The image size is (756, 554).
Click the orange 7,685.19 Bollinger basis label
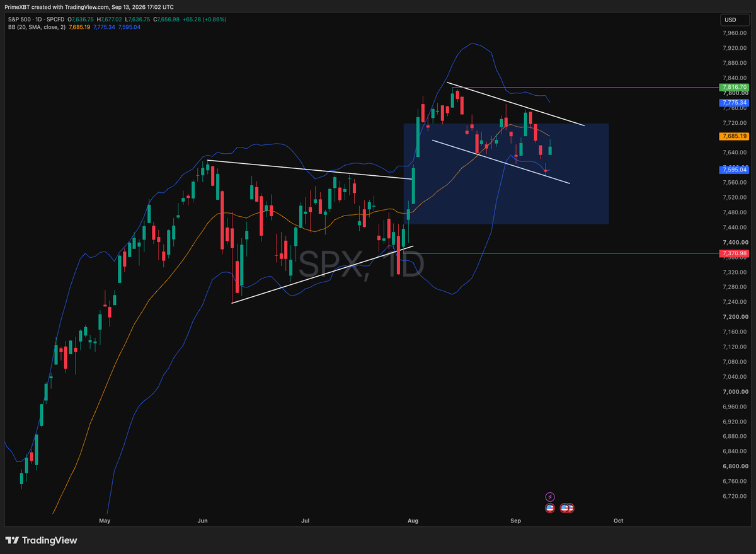733,136
